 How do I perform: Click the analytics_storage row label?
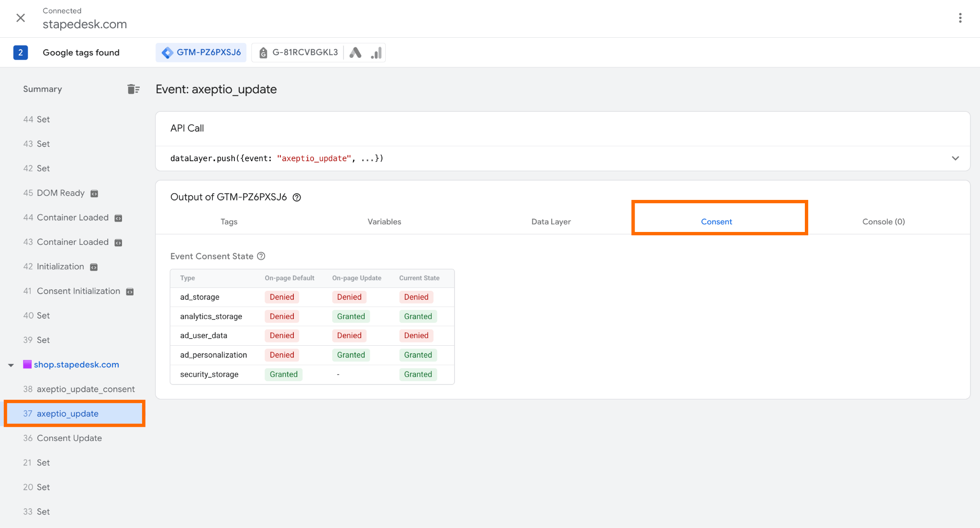211,317
